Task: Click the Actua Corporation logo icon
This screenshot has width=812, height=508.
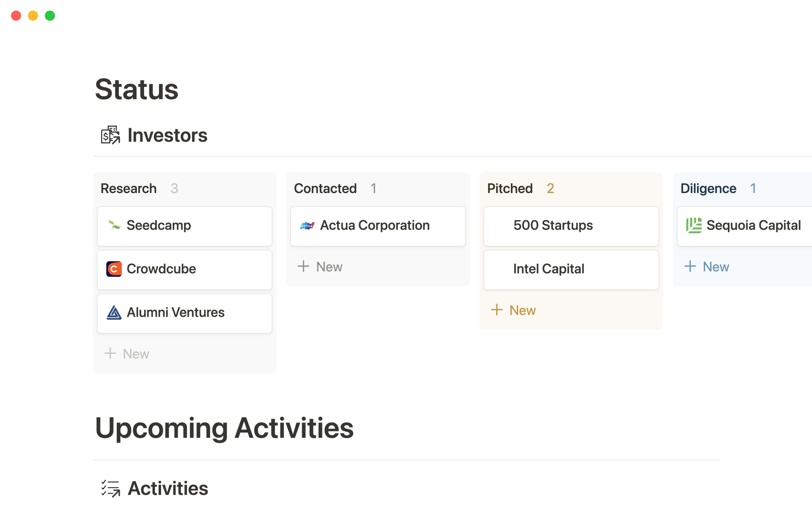Action: point(307,226)
